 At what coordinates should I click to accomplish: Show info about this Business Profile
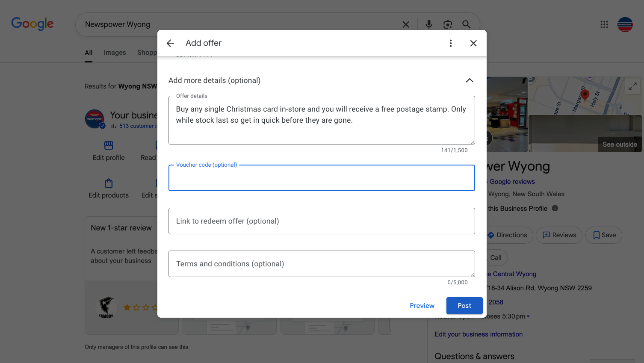tap(555, 209)
